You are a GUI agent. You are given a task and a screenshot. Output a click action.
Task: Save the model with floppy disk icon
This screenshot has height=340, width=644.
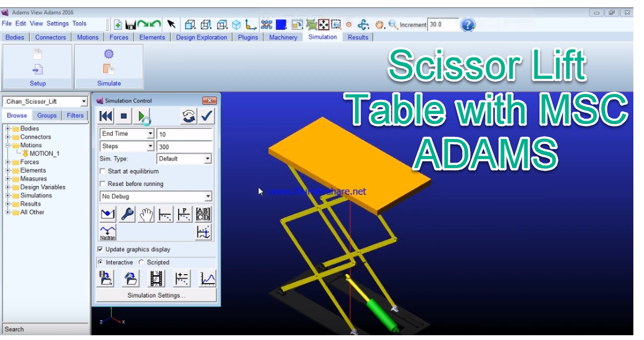click(131, 24)
